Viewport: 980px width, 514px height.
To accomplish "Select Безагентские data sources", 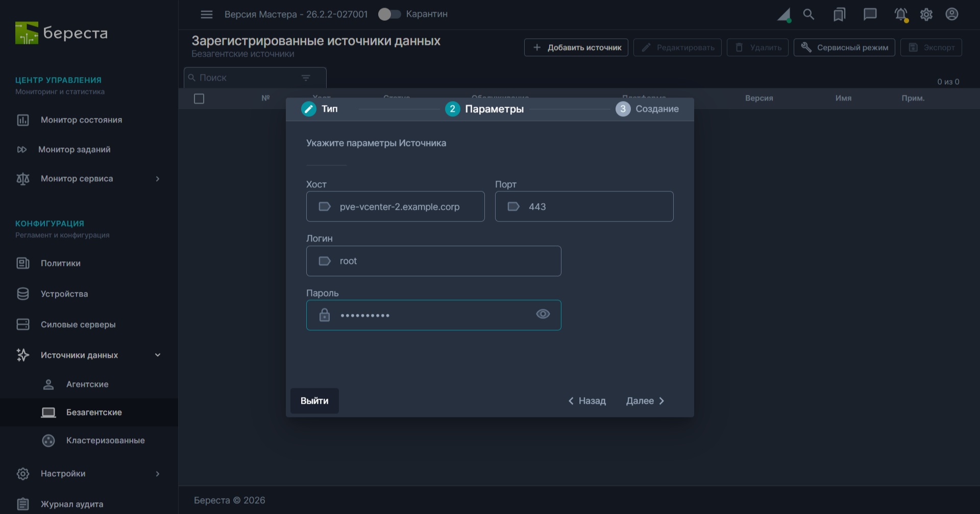I will point(89,412).
